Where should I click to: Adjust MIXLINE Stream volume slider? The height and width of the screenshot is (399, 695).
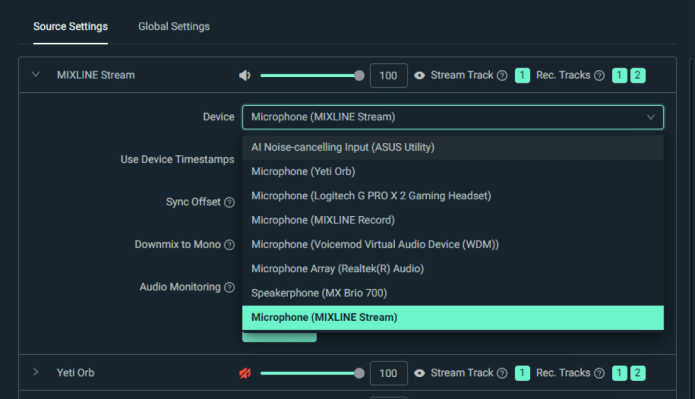312,76
